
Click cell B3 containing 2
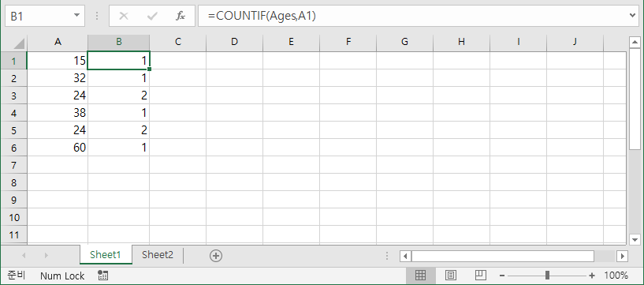pyautogui.click(x=119, y=96)
